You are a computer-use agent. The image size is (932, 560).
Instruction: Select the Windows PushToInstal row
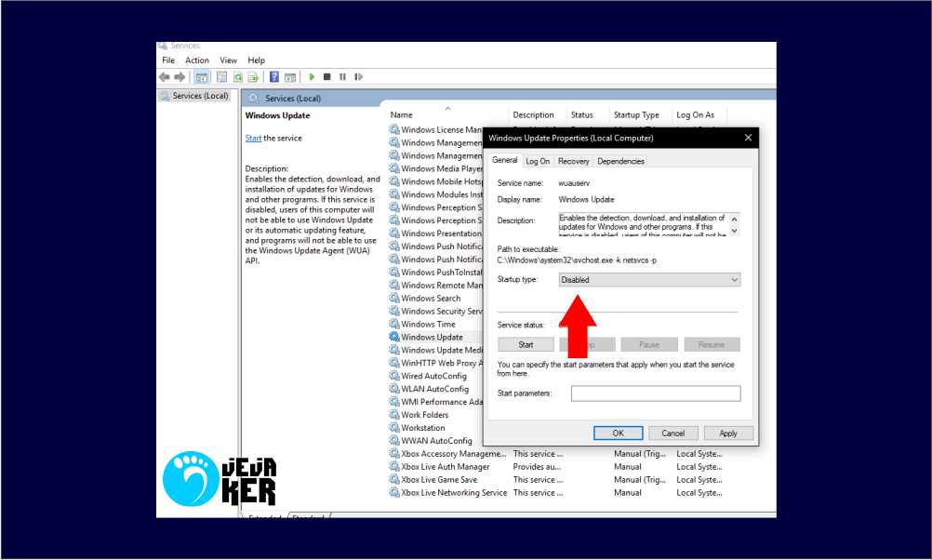point(442,273)
